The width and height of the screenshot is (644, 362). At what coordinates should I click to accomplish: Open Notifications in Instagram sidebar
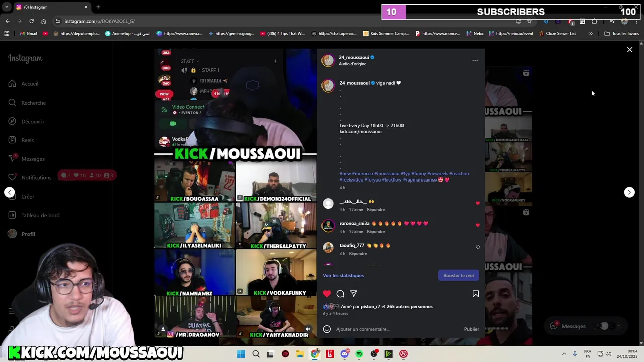(x=30, y=177)
